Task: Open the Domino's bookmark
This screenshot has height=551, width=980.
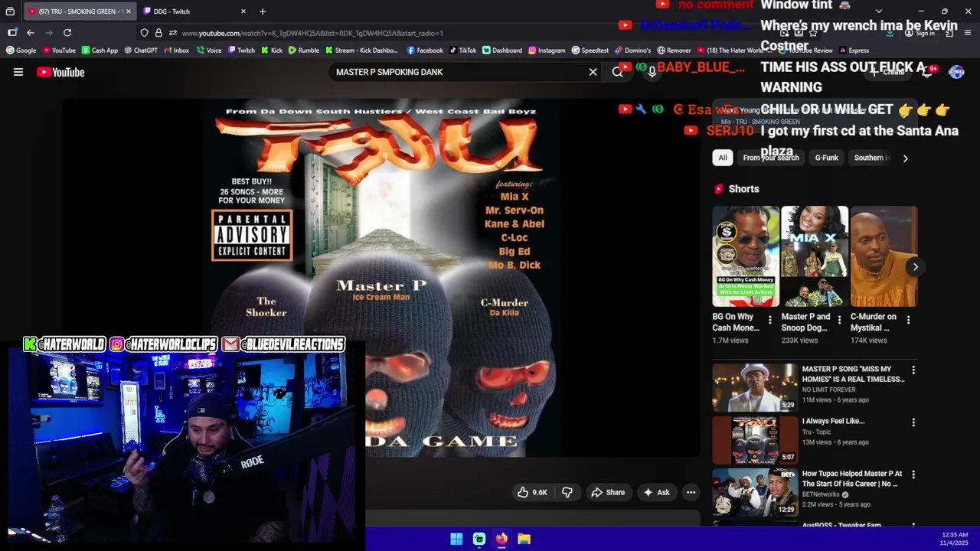Action: [x=633, y=51]
